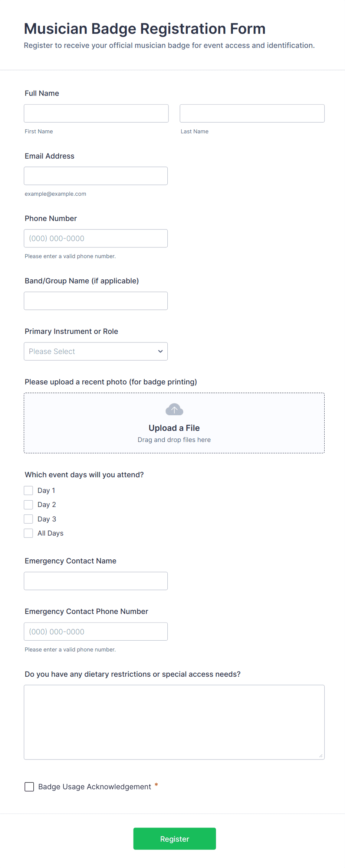Enable the All Days checkbox
This screenshot has height=868, width=345.
pos(29,533)
